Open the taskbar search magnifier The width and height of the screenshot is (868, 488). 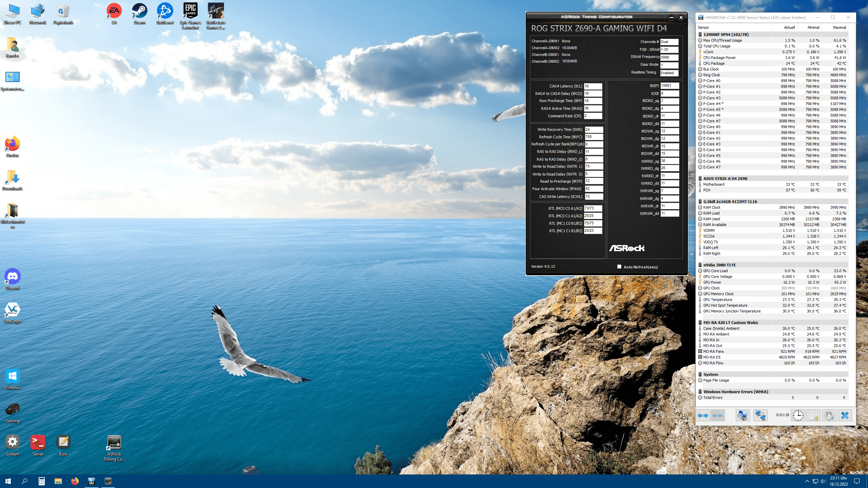pos(24,481)
